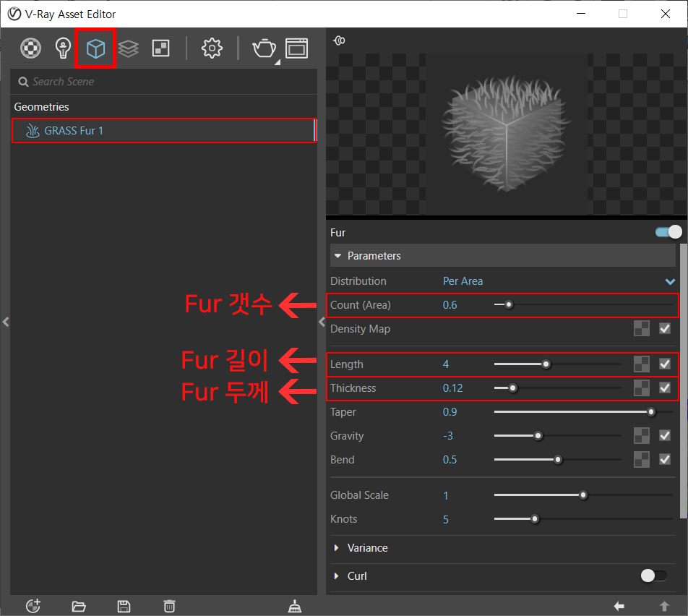Image resolution: width=688 pixels, height=616 pixels.
Task: Open the V-Ray Settings gear icon
Action: [x=212, y=48]
